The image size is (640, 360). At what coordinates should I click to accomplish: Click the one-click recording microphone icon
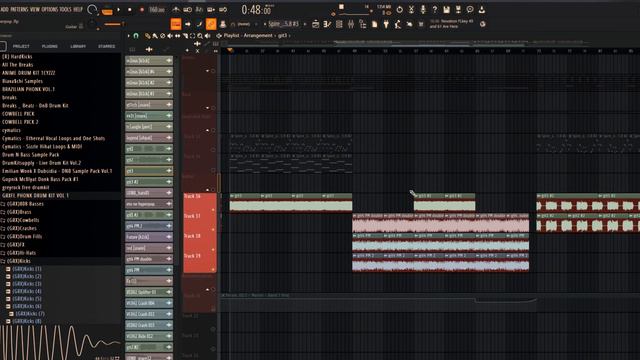pos(423,9)
